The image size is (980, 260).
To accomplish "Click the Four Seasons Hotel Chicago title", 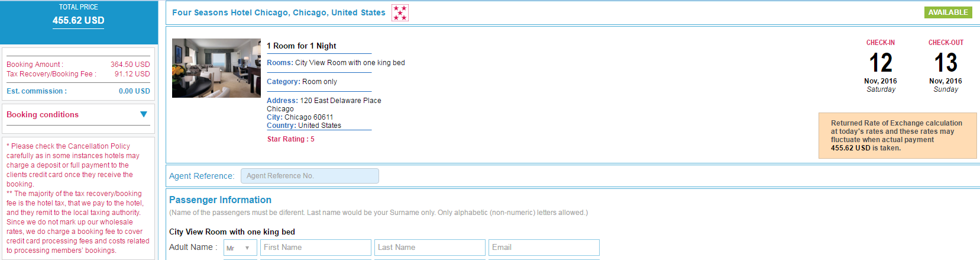I will click(279, 12).
